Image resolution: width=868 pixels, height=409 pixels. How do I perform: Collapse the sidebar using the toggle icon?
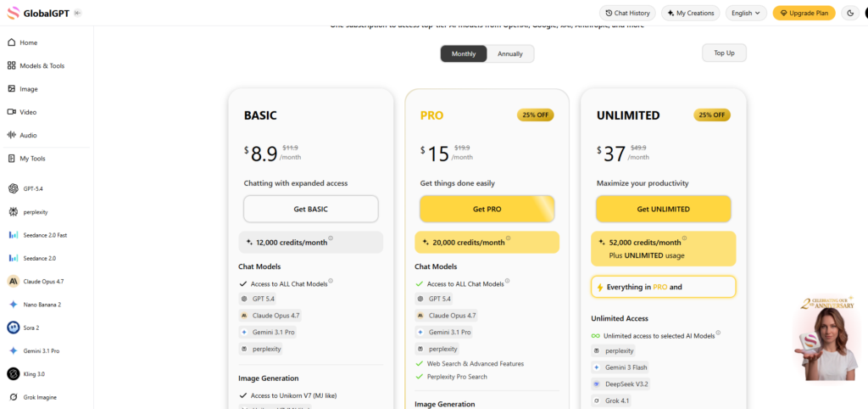pyautogui.click(x=78, y=13)
